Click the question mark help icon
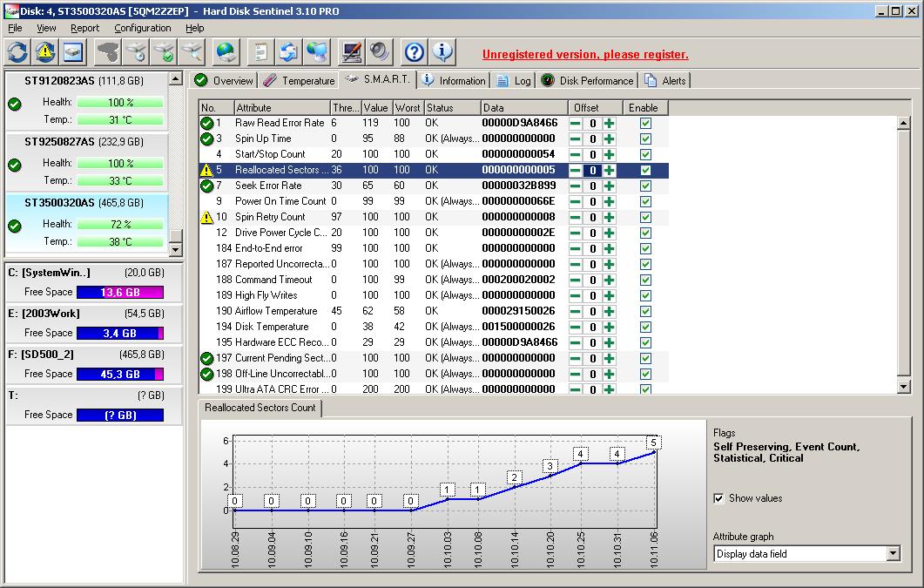Image resolution: width=924 pixels, height=588 pixels. tap(415, 52)
